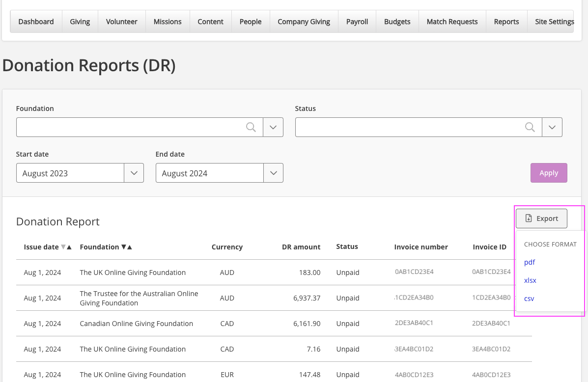Image resolution: width=588 pixels, height=382 pixels.
Task: Open the Payroll tab
Action: tap(357, 22)
